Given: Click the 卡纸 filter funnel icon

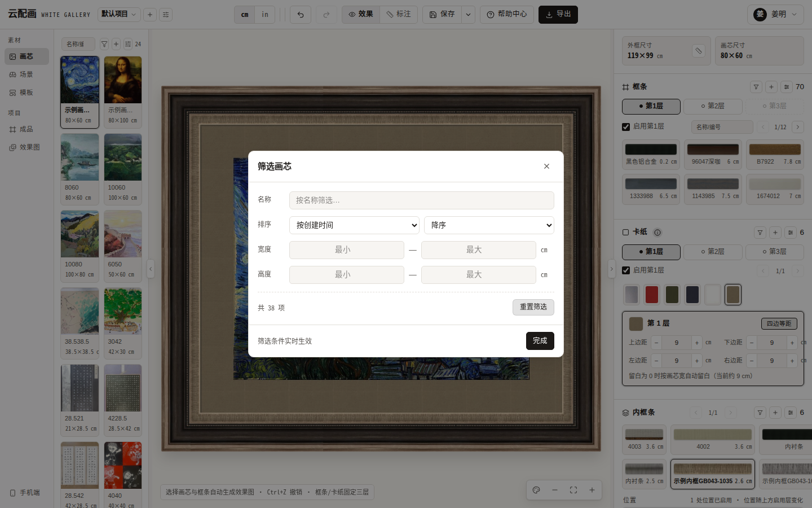Looking at the screenshot, I should click(x=760, y=233).
